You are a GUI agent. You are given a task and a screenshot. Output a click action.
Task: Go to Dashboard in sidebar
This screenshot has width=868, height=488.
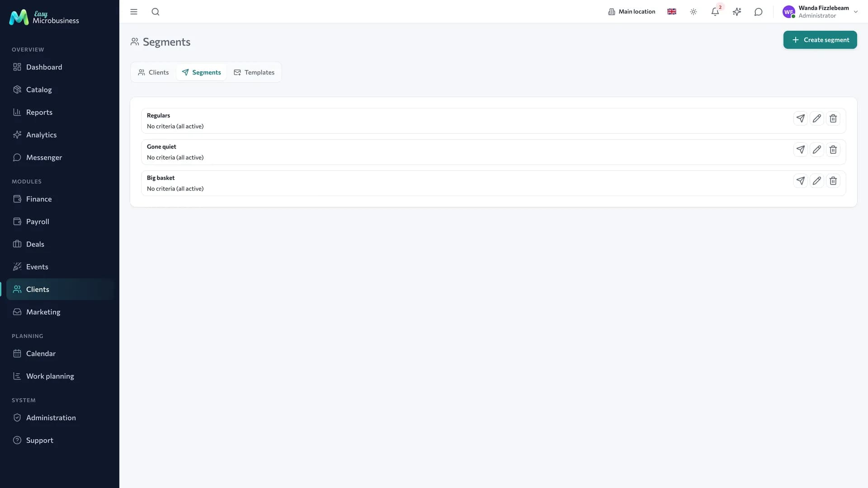[x=60, y=67]
